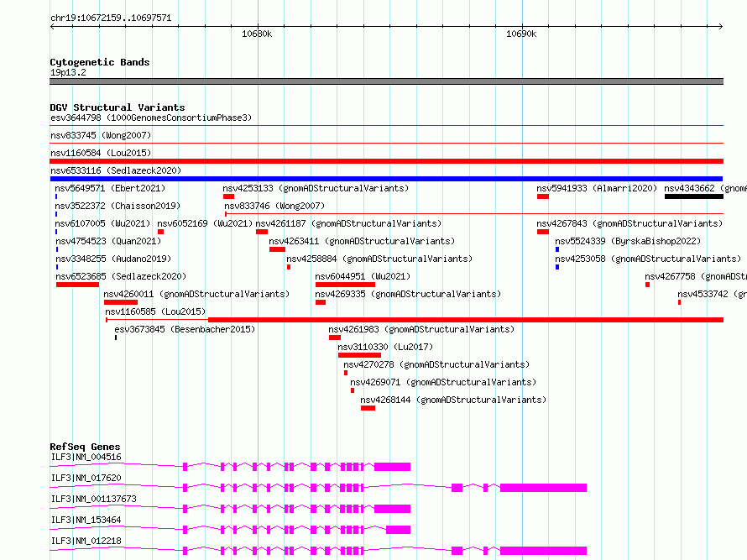747x560 pixels.
Task: Click the RefSeq Genes track title
Action: coord(85,447)
